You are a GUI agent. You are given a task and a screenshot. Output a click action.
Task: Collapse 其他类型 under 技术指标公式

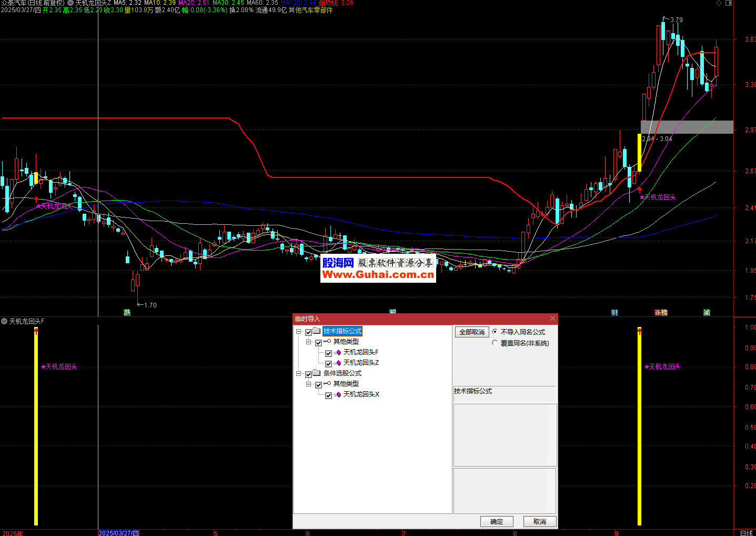(x=309, y=342)
